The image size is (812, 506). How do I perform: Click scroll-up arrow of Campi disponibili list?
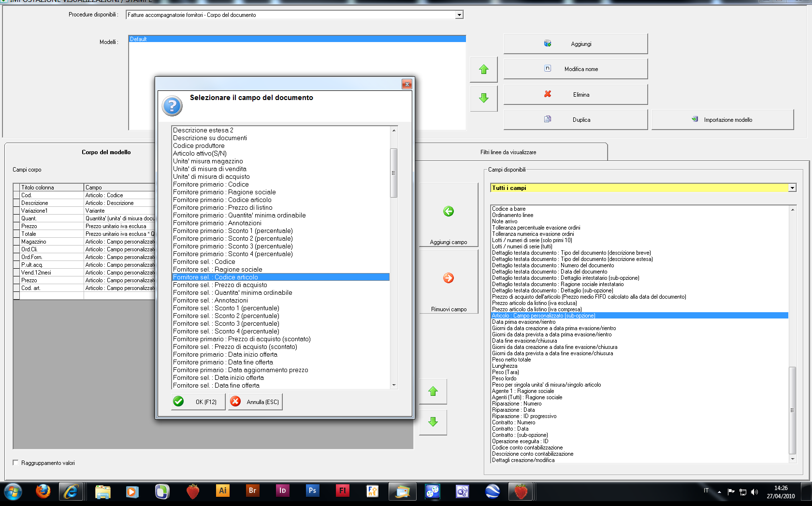pos(793,209)
